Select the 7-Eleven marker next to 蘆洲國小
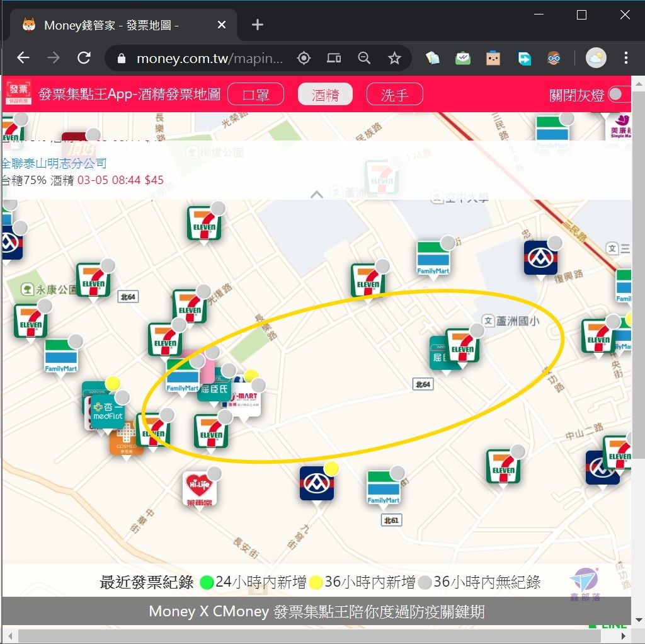This screenshot has width=645, height=644. pyautogui.click(x=462, y=346)
